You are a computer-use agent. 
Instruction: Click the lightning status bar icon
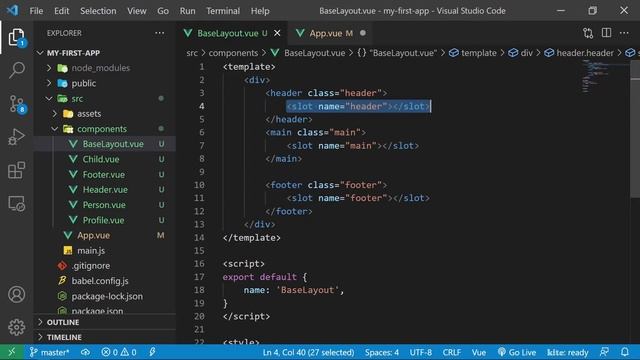coord(152,352)
